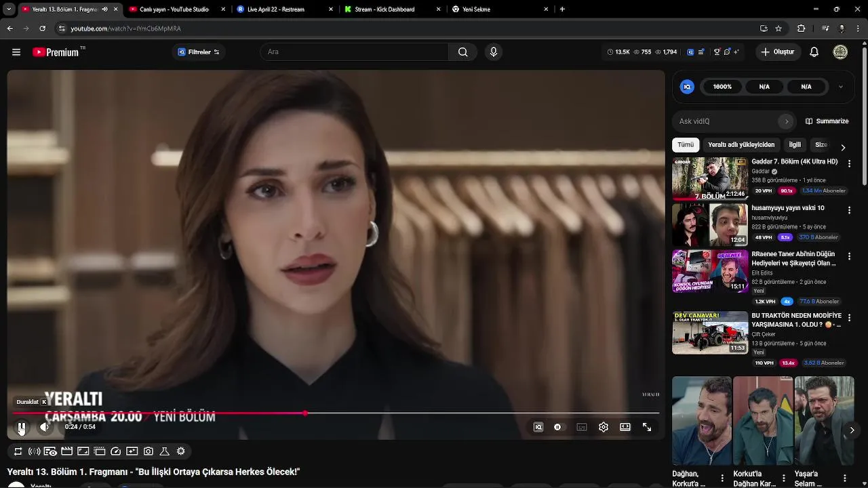Bookmark this page with the star
Image resolution: width=868 pixels, height=488 pixels.
[x=778, y=28]
